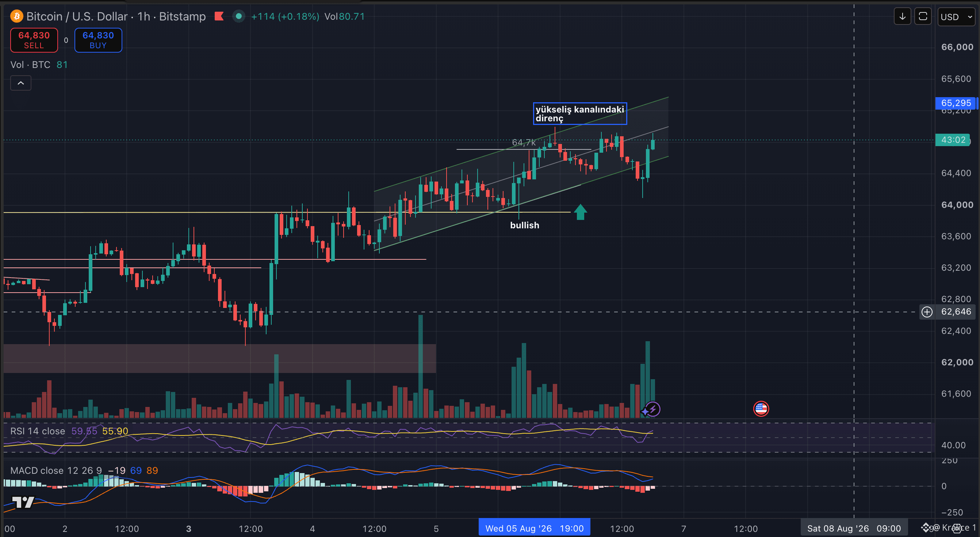The height and width of the screenshot is (537, 980).
Task: Click the 61,600 price axis label
Action: 956,394
